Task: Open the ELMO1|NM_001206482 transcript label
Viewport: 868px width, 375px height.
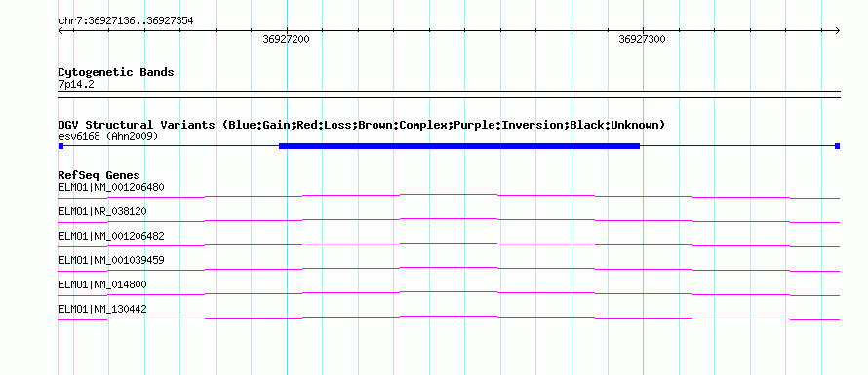Action: click(111, 236)
